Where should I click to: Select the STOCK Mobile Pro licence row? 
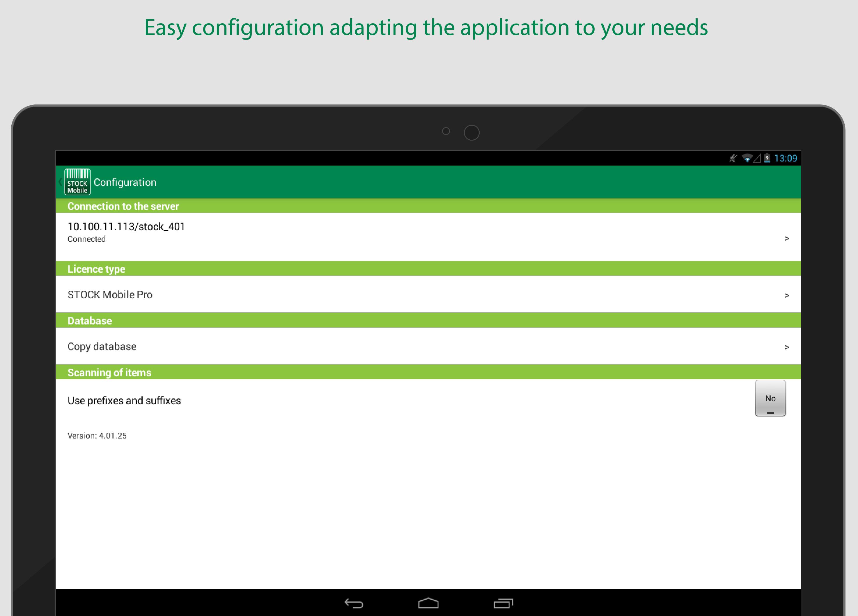coord(428,294)
